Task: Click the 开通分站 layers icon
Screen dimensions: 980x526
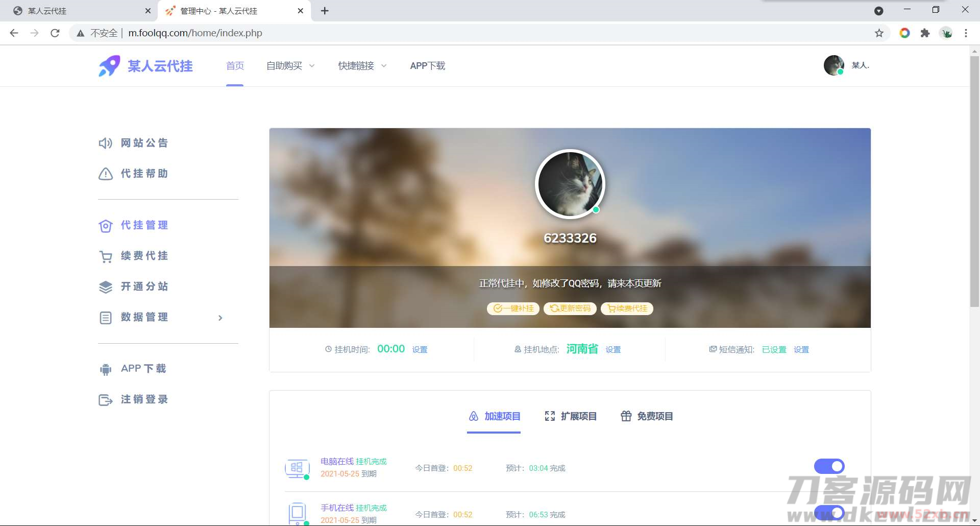Action: [105, 287]
